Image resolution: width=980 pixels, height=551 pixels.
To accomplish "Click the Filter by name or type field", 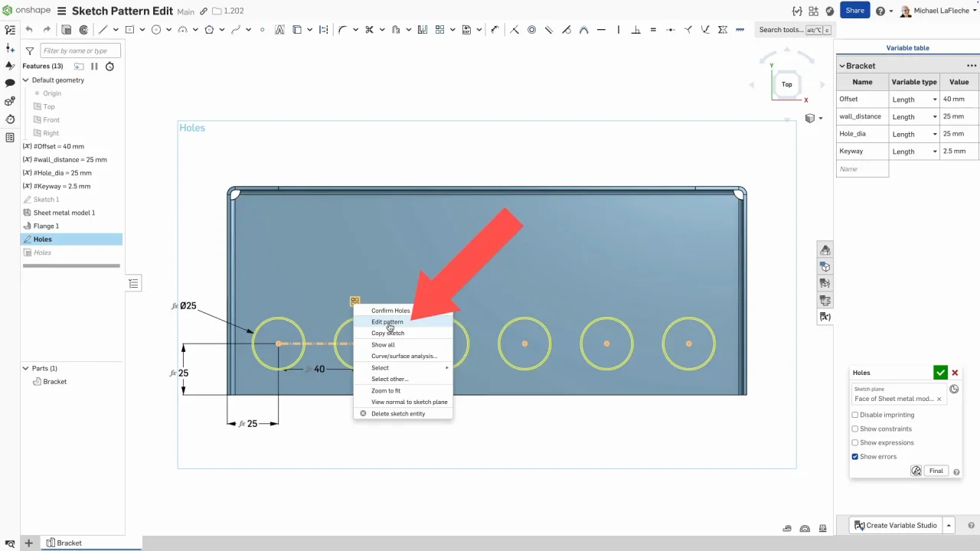I will pos(80,51).
